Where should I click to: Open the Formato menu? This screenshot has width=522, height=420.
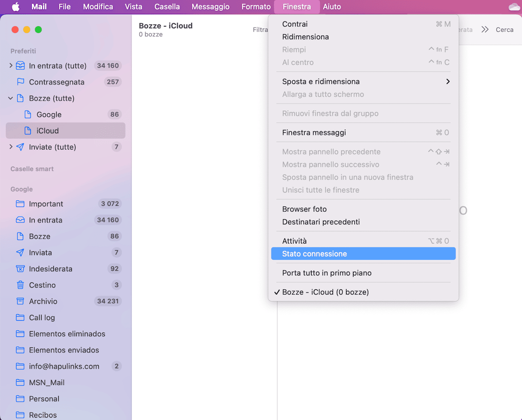click(256, 7)
